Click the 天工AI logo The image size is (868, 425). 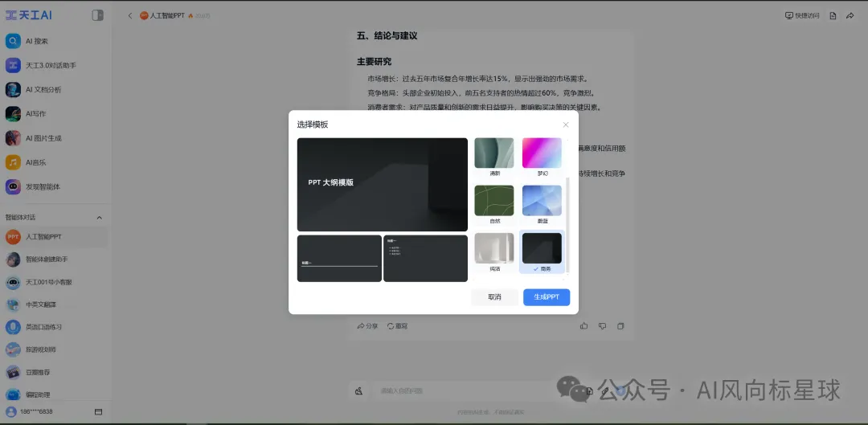[x=29, y=15]
